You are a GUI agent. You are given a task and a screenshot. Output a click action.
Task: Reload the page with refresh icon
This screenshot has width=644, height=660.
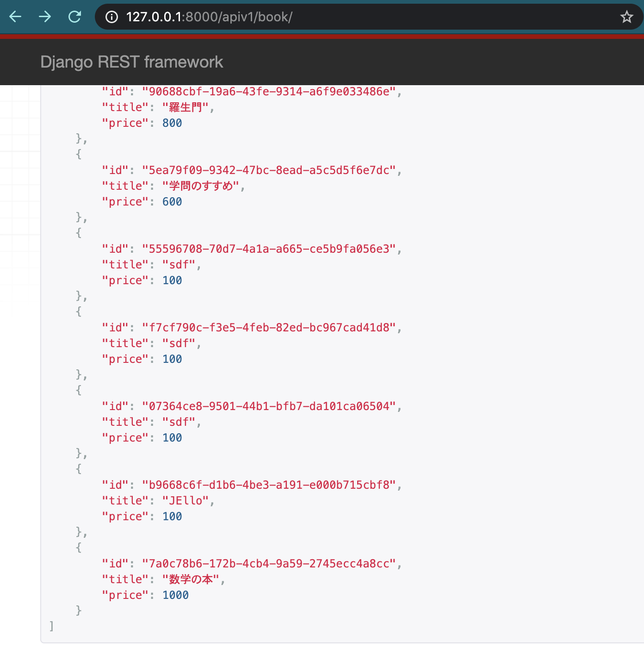click(74, 17)
